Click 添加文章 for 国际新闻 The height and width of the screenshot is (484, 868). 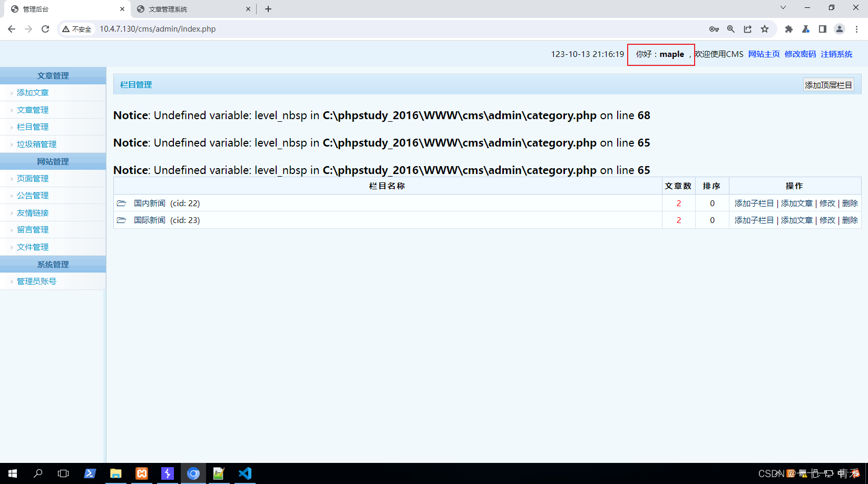[x=797, y=220]
